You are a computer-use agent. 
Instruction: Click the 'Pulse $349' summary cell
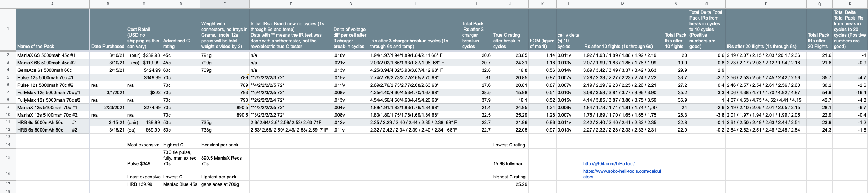click(x=144, y=158)
